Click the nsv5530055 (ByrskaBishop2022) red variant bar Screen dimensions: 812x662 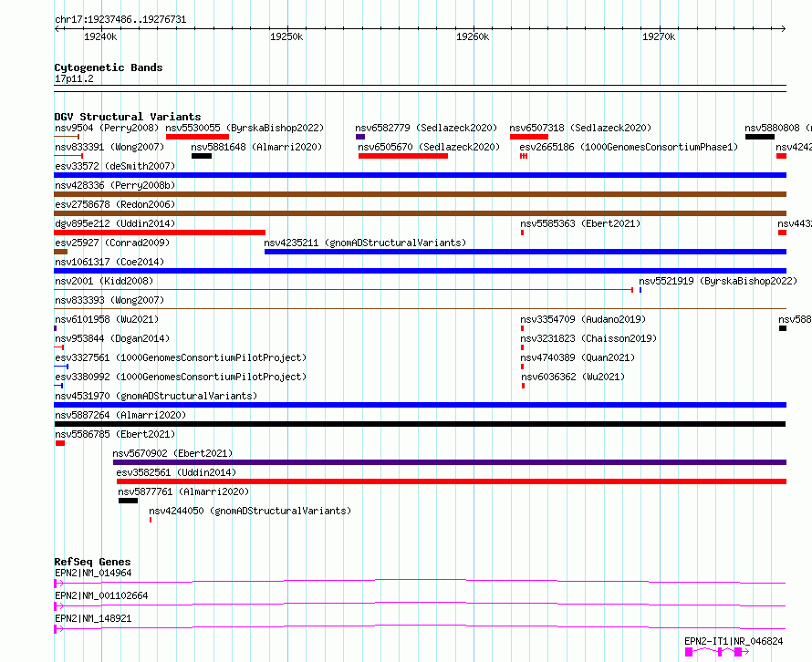click(x=197, y=137)
